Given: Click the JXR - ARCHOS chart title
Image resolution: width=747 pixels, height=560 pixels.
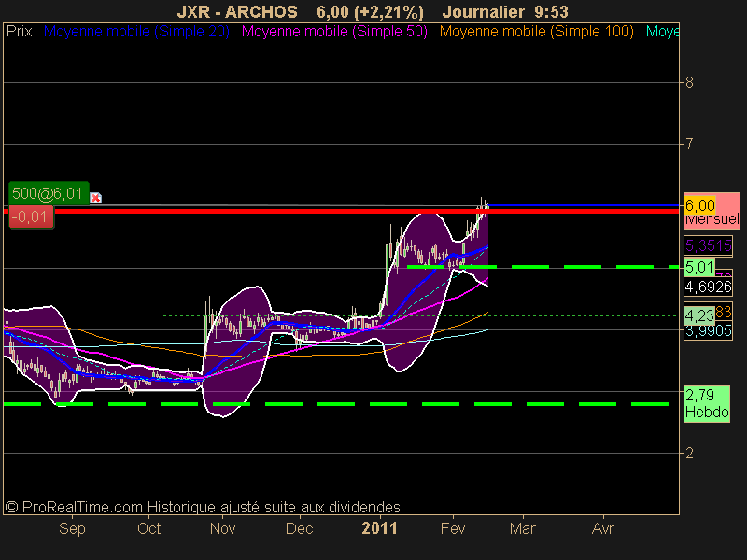Looking at the screenshot, I should tap(237, 11).
